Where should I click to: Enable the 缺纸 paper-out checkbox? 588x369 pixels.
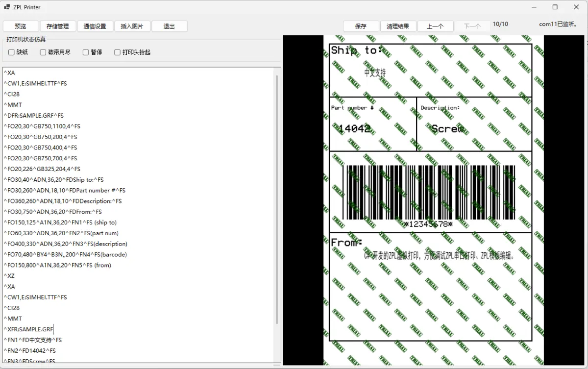[x=18, y=52]
